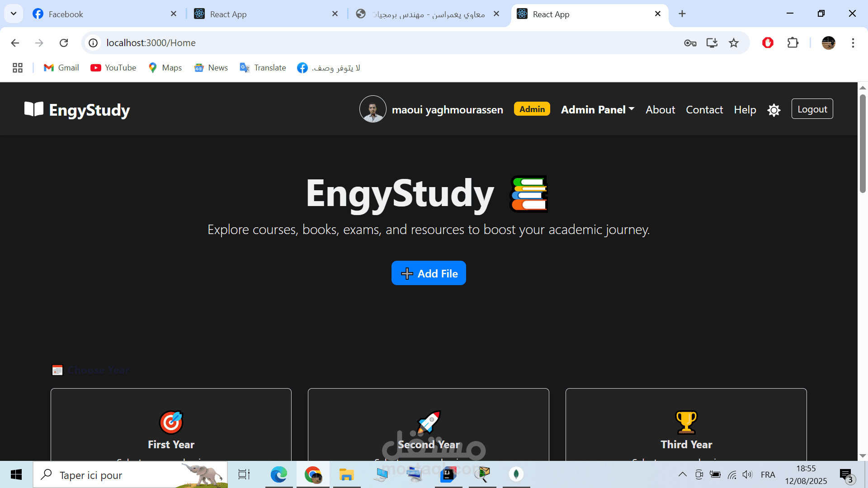The image size is (868, 488).
Task: Show hidden system tray icons chevron
Action: 682,474
